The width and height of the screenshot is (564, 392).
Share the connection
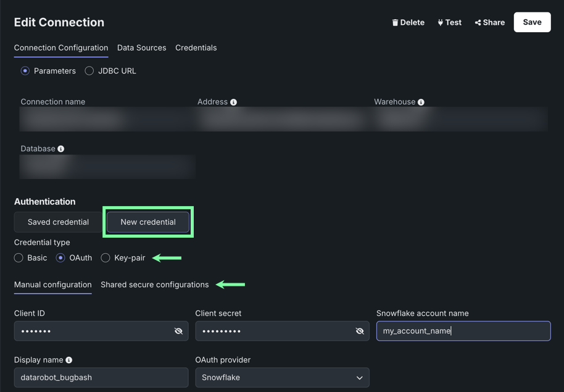tap(489, 22)
